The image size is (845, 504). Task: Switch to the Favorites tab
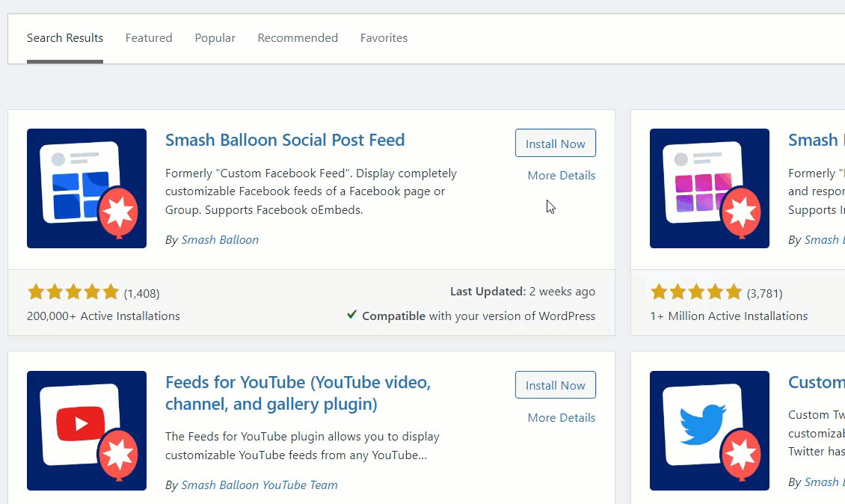click(384, 38)
